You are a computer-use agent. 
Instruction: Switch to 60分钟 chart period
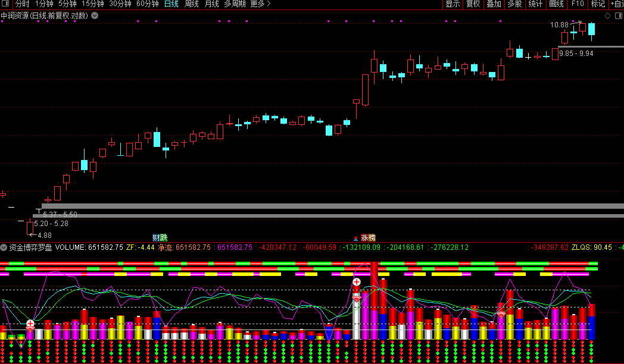(148, 4)
